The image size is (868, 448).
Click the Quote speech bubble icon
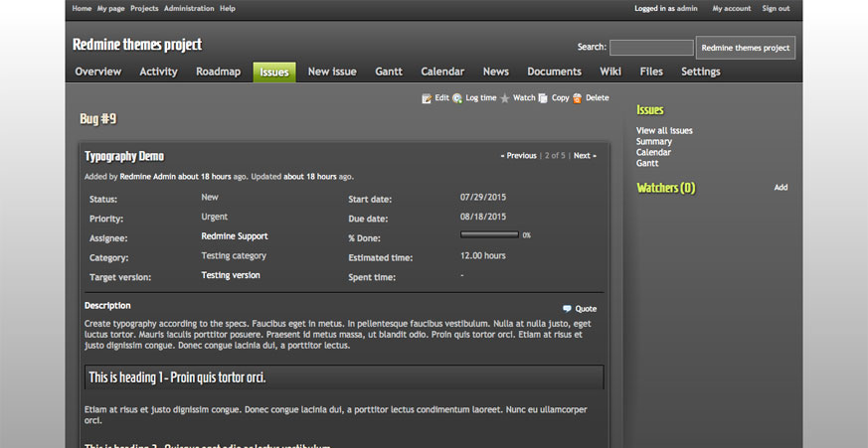567,309
